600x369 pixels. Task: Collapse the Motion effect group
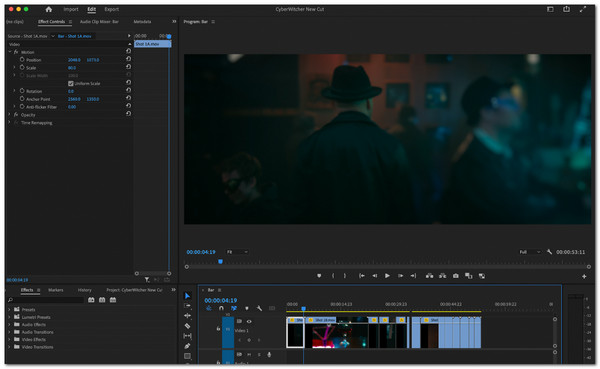pos(10,52)
